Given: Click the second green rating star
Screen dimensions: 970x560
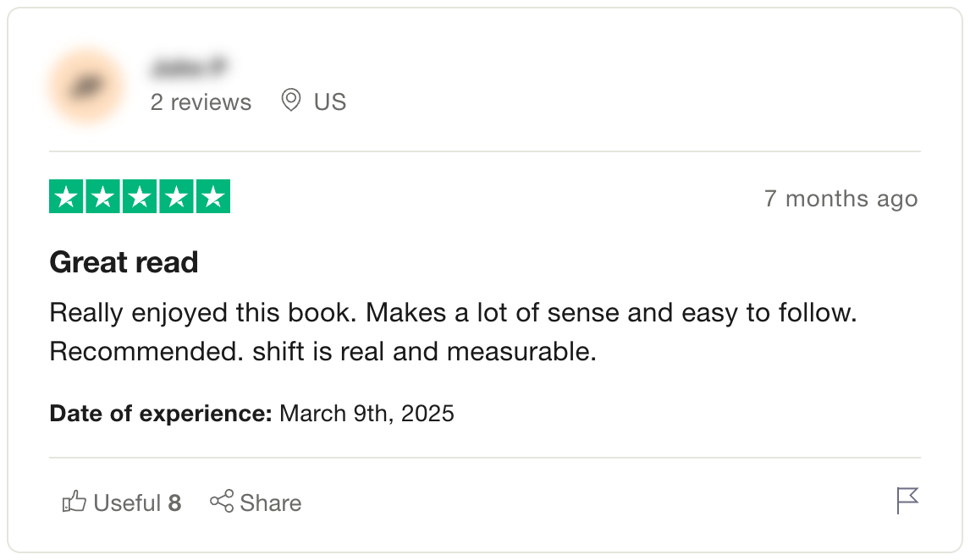Looking at the screenshot, I should (102, 198).
